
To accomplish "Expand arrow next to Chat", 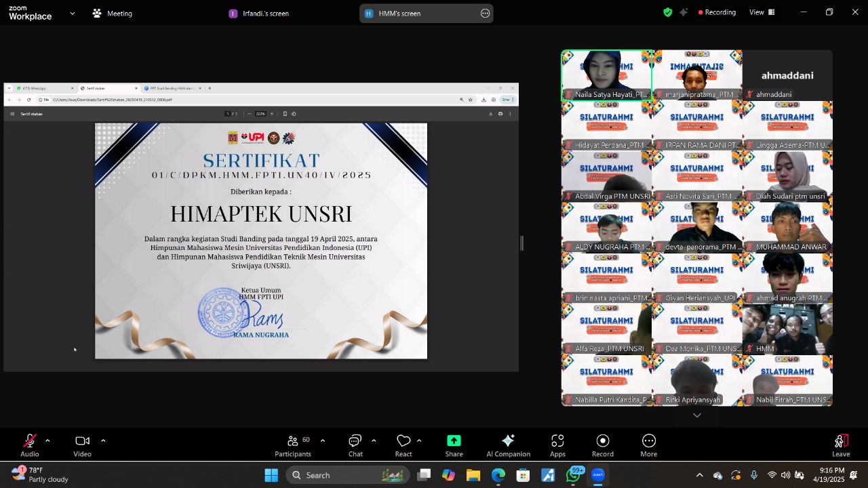I will click(x=374, y=441).
